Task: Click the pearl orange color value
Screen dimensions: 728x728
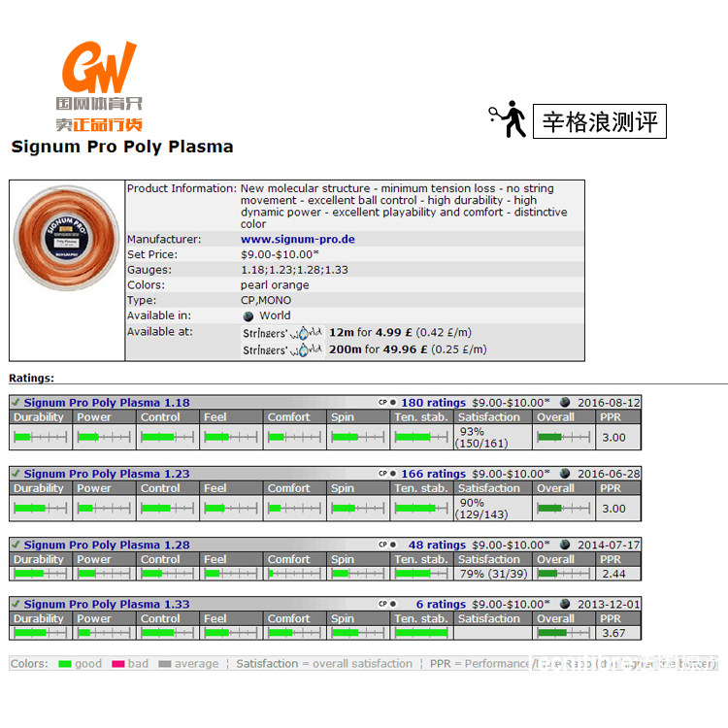Action: pyautogui.click(x=275, y=285)
